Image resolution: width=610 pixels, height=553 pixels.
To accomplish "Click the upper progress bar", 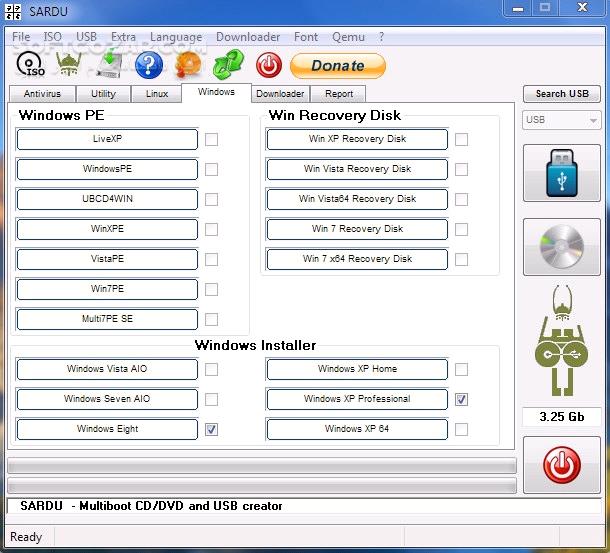I will pos(262,465).
